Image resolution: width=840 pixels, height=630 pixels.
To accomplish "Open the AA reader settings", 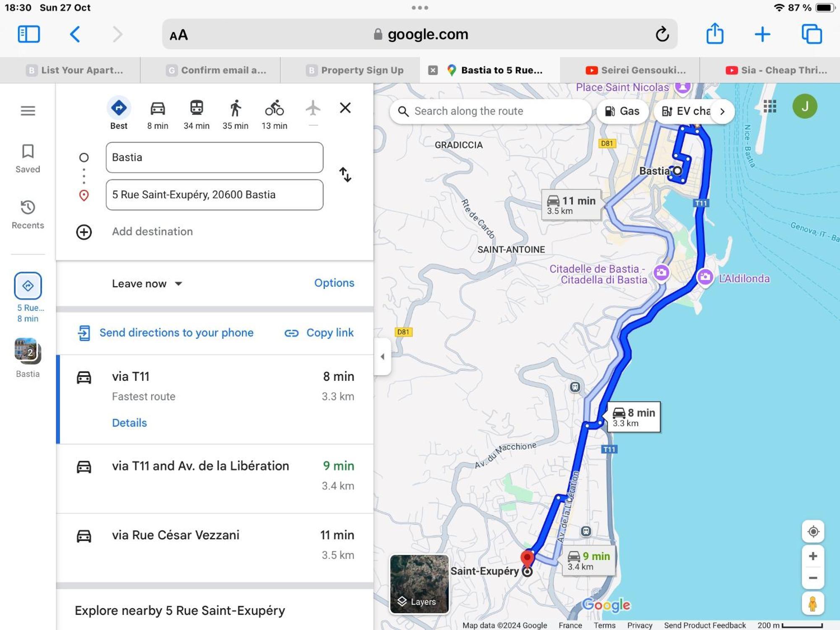I will point(178,35).
